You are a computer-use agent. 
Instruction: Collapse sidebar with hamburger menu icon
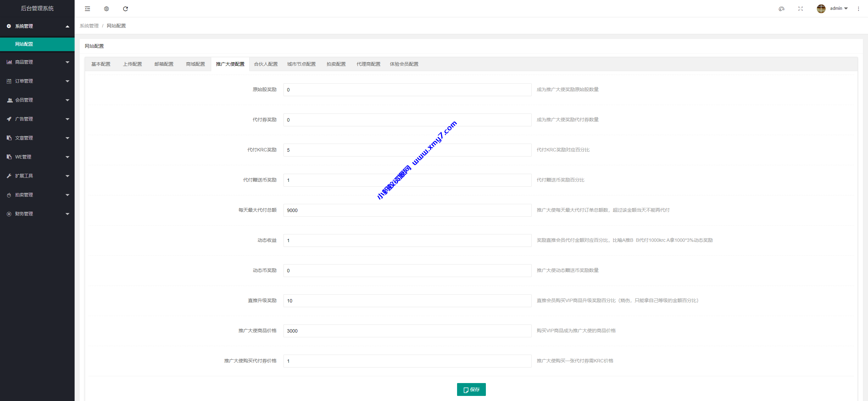87,9
